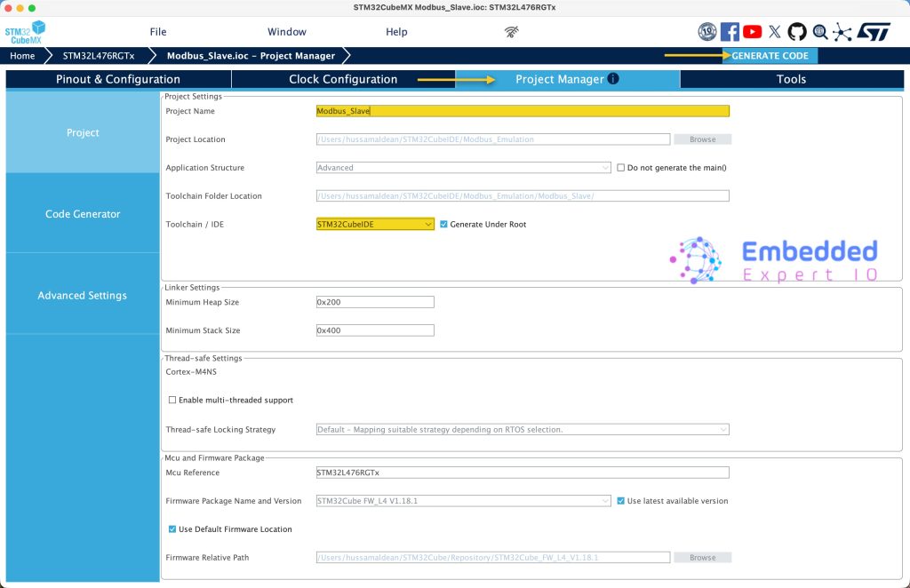
Task: Click the network community icon
Action: pyautogui.click(x=842, y=32)
